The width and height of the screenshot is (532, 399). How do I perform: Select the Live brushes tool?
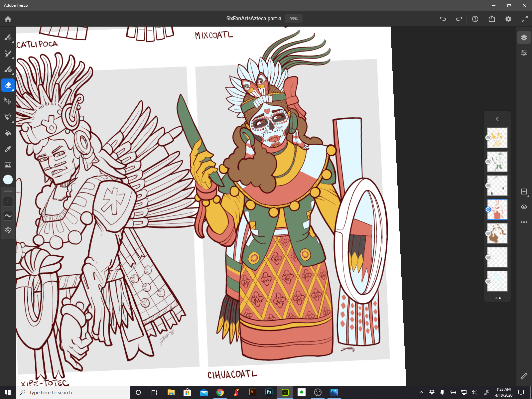pyautogui.click(x=8, y=53)
